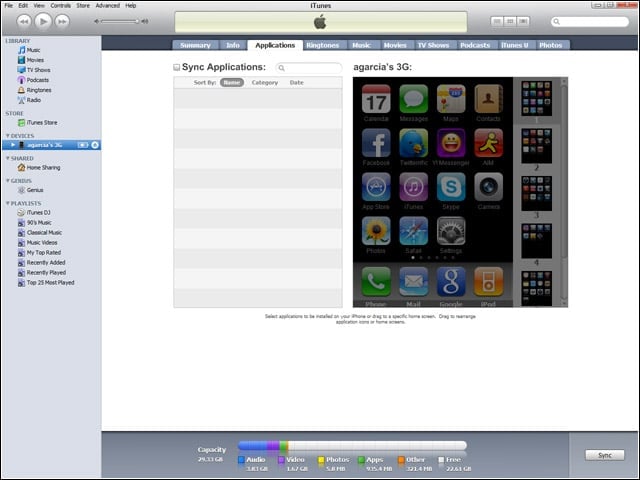Select the Facebook app icon
The image size is (640, 480).
pos(376,143)
